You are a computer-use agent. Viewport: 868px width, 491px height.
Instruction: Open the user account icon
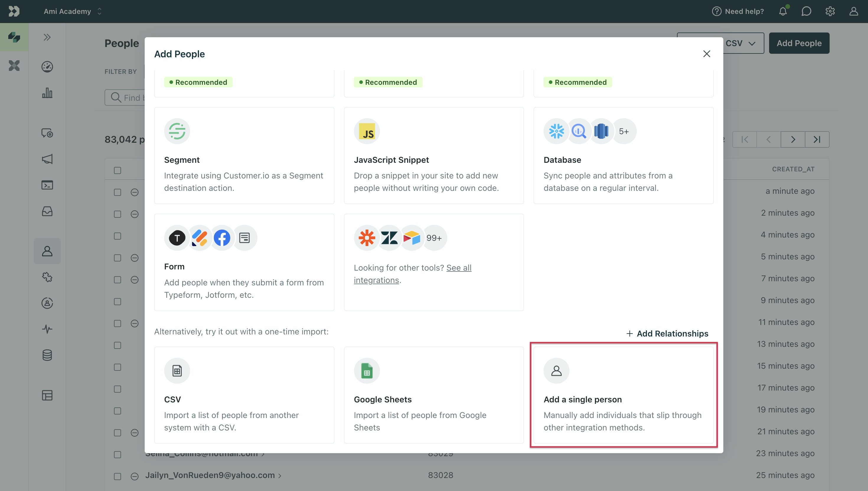click(854, 11)
